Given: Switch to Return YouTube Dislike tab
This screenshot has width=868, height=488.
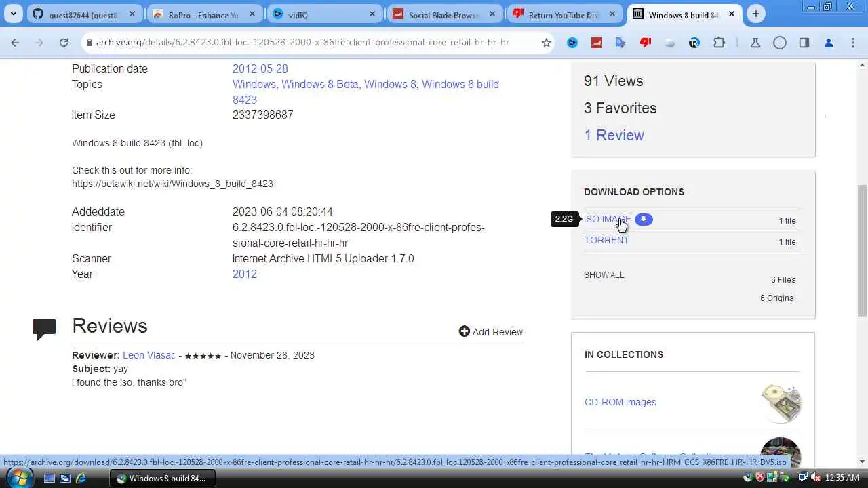Looking at the screenshot, I should coord(564,15).
